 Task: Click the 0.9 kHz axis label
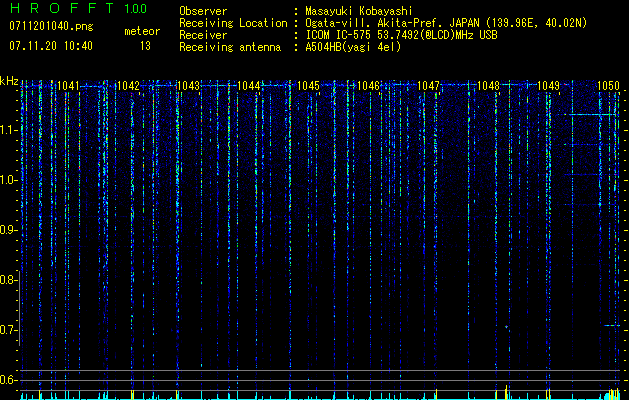click(x=8, y=230)
